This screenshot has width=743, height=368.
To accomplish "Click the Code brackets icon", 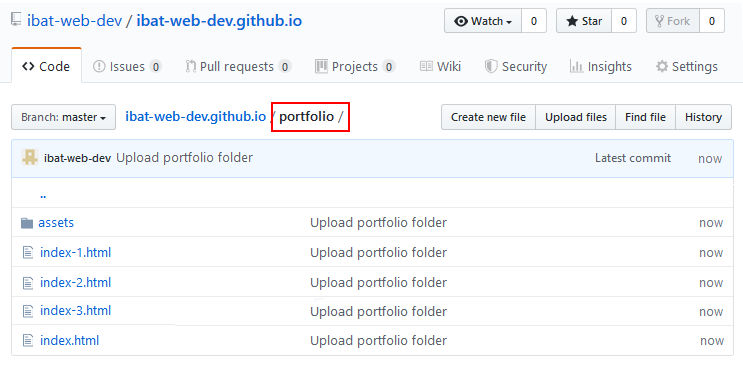I will pyautogui.click(x=28, y=67).
